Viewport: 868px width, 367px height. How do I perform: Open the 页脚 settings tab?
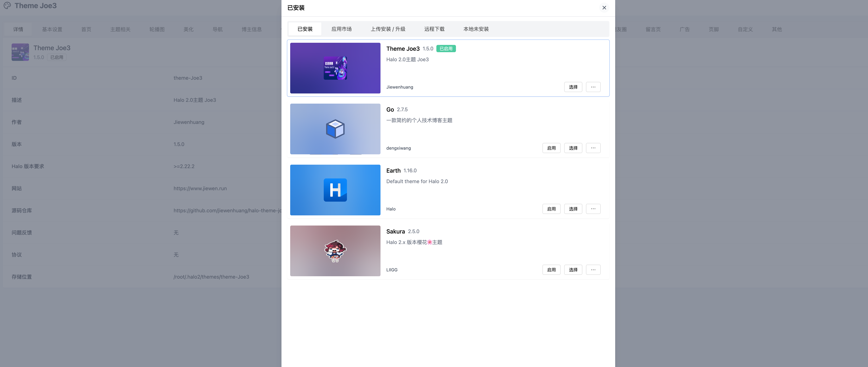click(x=714, y=29)
